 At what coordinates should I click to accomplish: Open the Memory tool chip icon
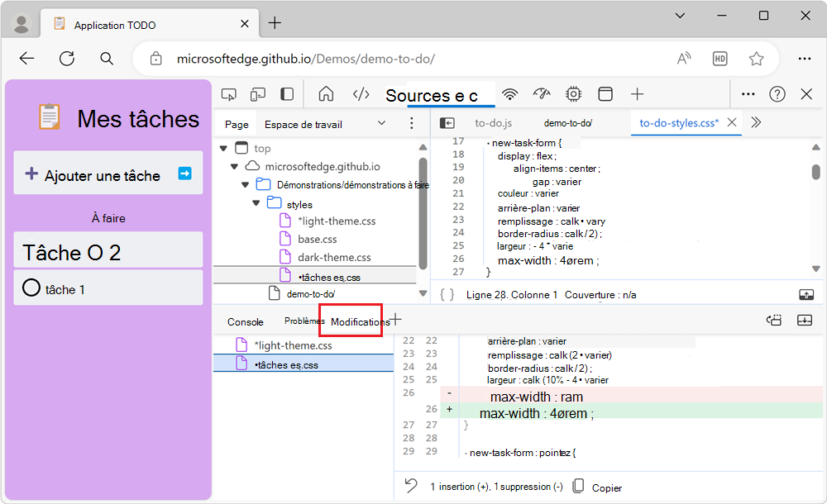pos(573,94)
